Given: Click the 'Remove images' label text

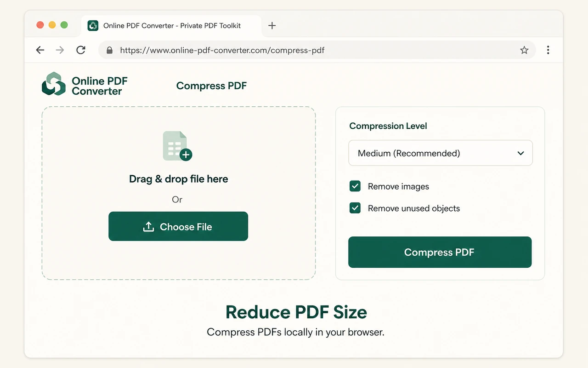Looking at the screenshot, I should coord(398,186).
